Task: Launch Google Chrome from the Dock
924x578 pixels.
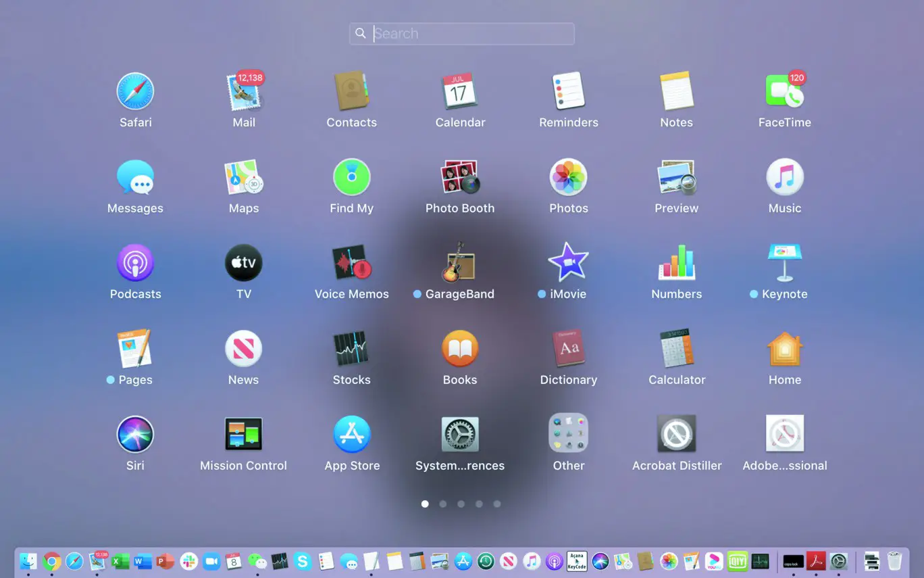Action: pos(51,561)
